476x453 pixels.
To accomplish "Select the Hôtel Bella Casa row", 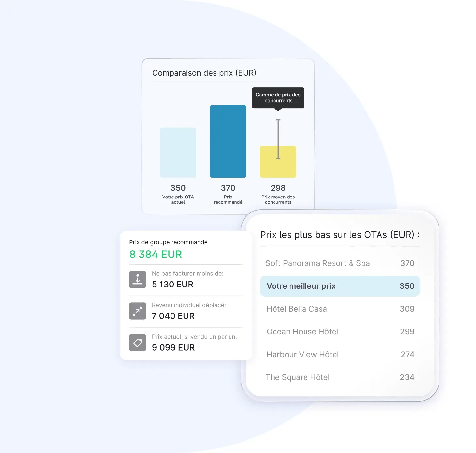I will (340, 309).
